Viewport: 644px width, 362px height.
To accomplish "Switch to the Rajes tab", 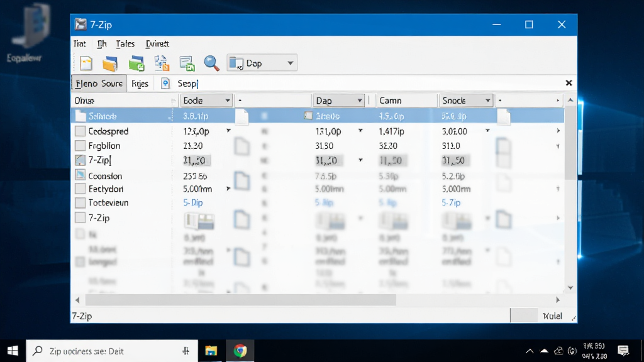I will 140,84.
